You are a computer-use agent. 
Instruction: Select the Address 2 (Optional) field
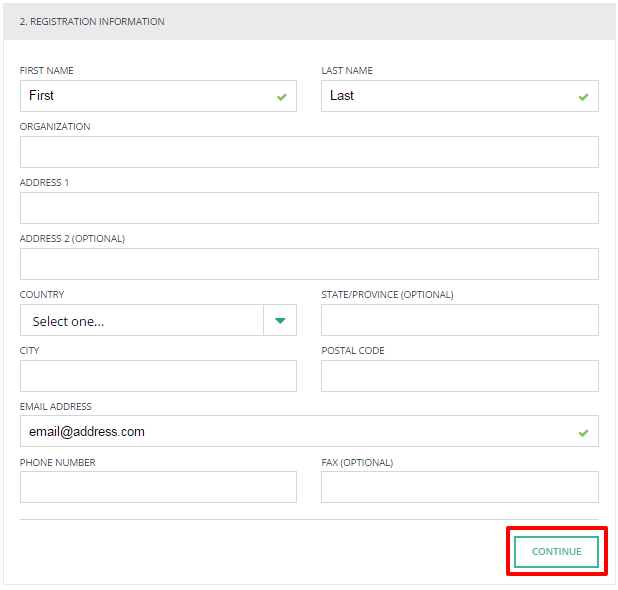click(309, 264)
